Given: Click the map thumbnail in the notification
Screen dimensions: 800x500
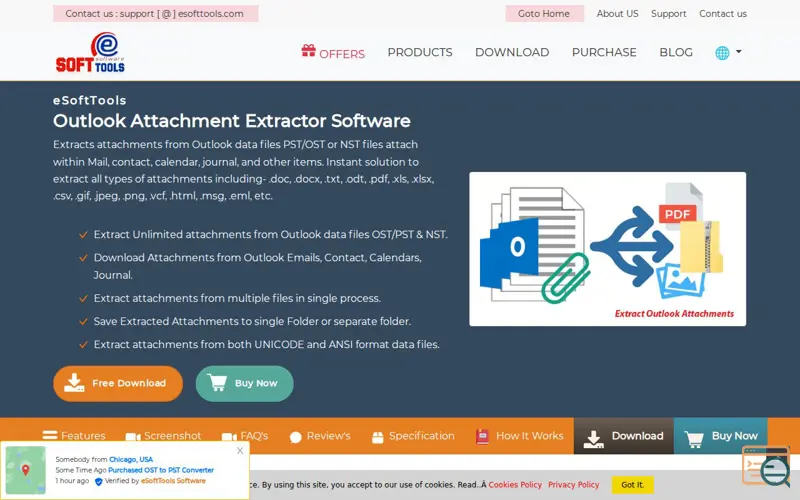Looking at the screenshot, I should (x=26, y=470).
